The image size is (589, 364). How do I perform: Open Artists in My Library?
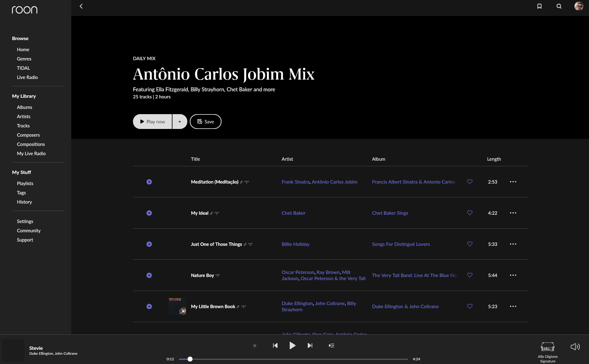[23, 117]
